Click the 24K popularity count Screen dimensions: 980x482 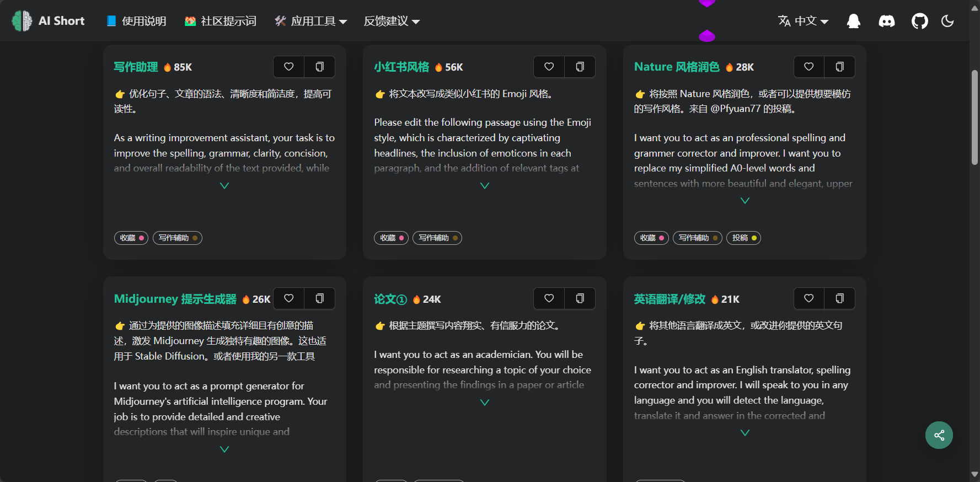click(x=432, y=299)
